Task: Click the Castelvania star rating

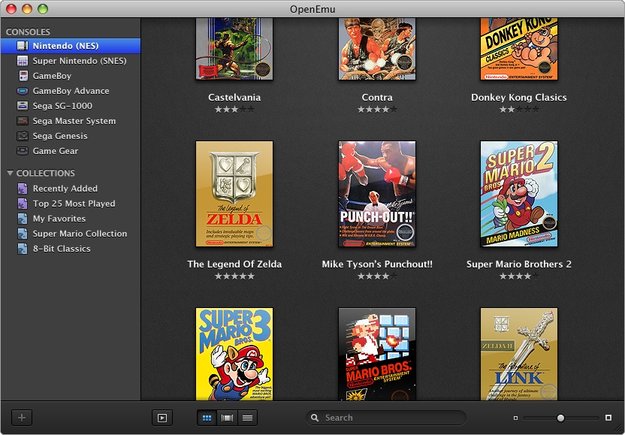Action: click(234, 109)
